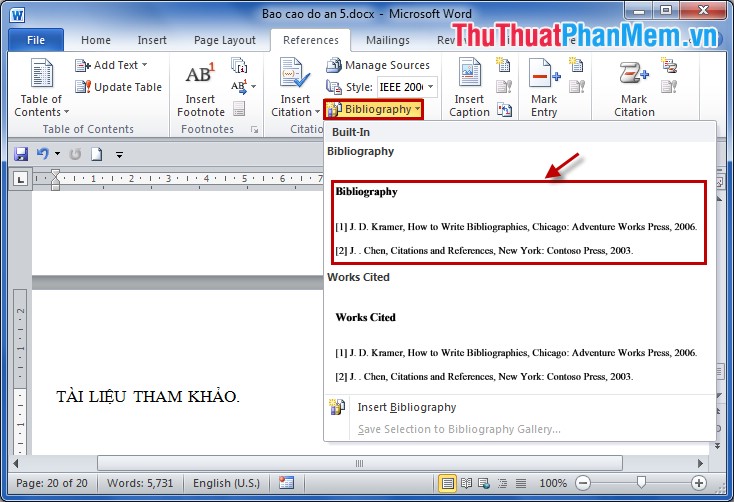This screenshot has height=502, width=734.
Task: Save the document from Quick Access Toolbar
Action: [21, 154]
